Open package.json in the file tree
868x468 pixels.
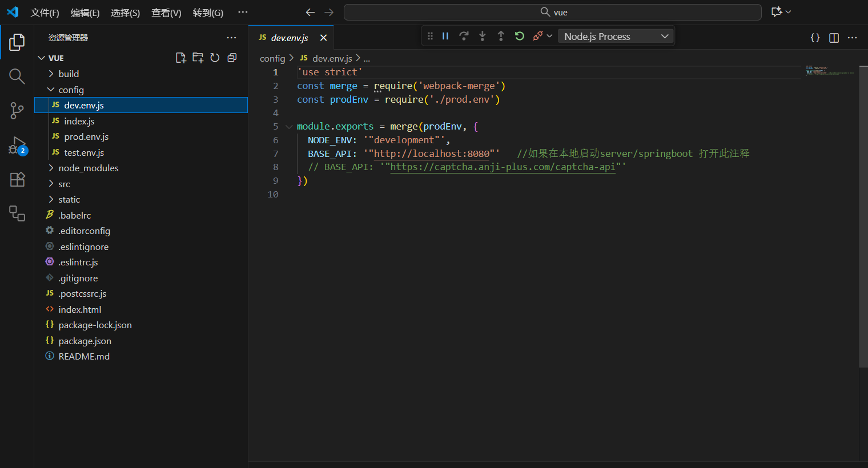point(85,341)
